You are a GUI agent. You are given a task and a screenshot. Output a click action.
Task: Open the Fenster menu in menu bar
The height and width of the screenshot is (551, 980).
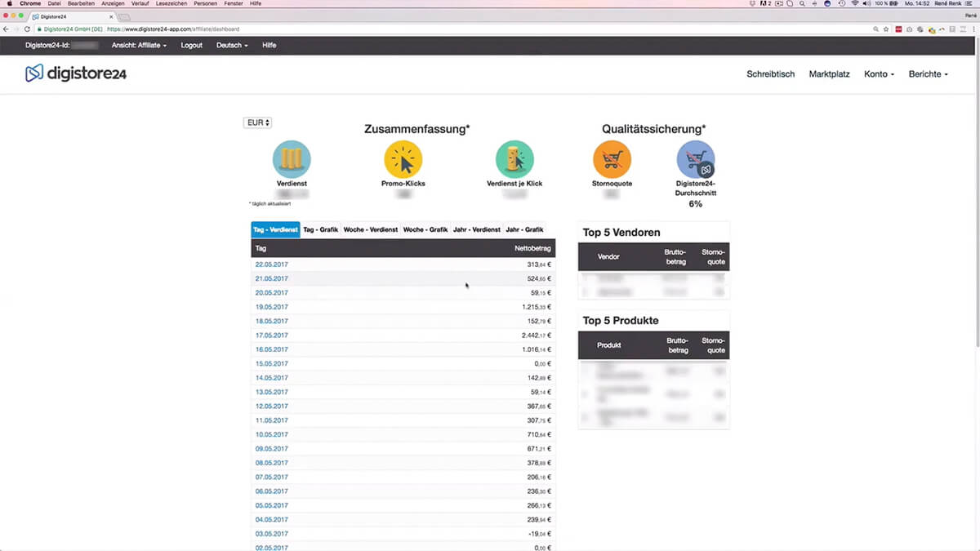coord(233,4)
